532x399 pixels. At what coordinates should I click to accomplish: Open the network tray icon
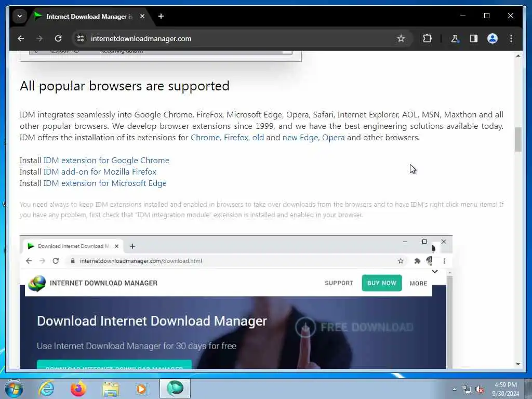point(467,390)
